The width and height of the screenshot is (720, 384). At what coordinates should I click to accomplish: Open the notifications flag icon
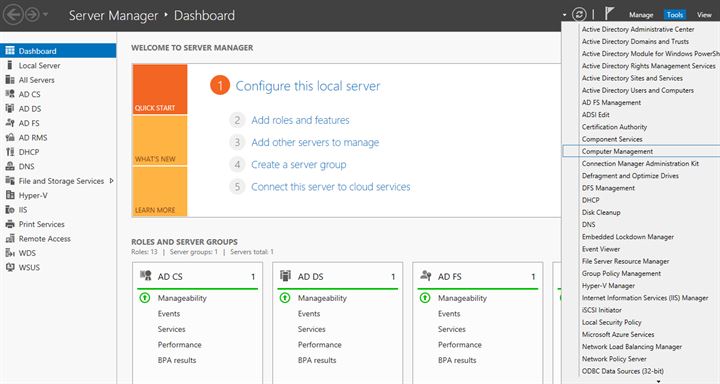pos(609,14)
